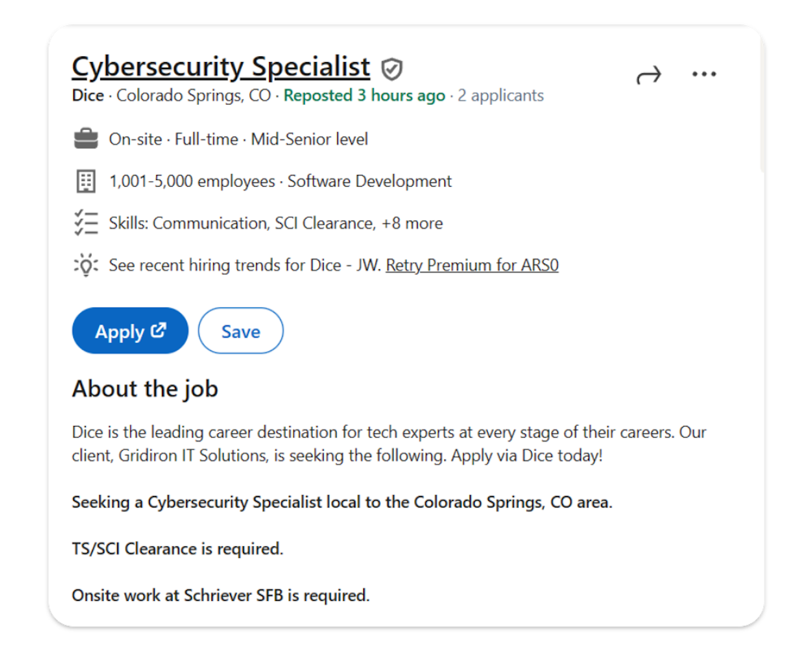Click the Dice company name
This screenshot has width=812, height=650.
[x=88, y=95]
